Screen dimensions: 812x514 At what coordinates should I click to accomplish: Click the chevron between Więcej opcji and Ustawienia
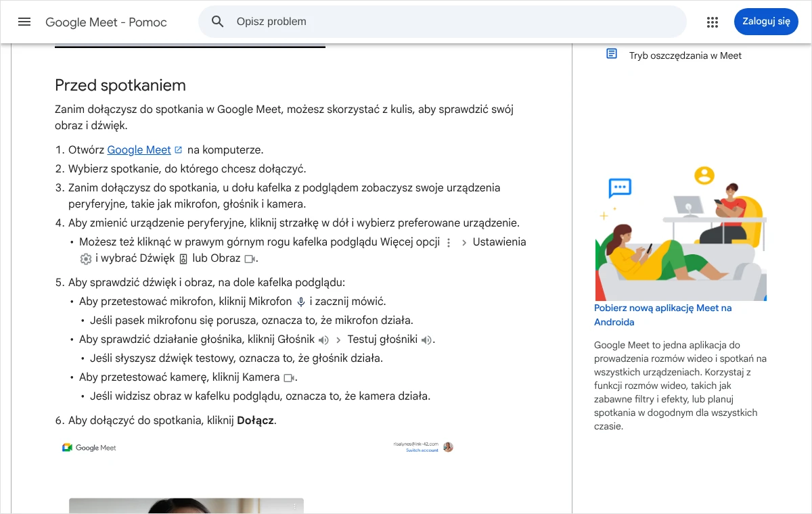coord(464,243)
